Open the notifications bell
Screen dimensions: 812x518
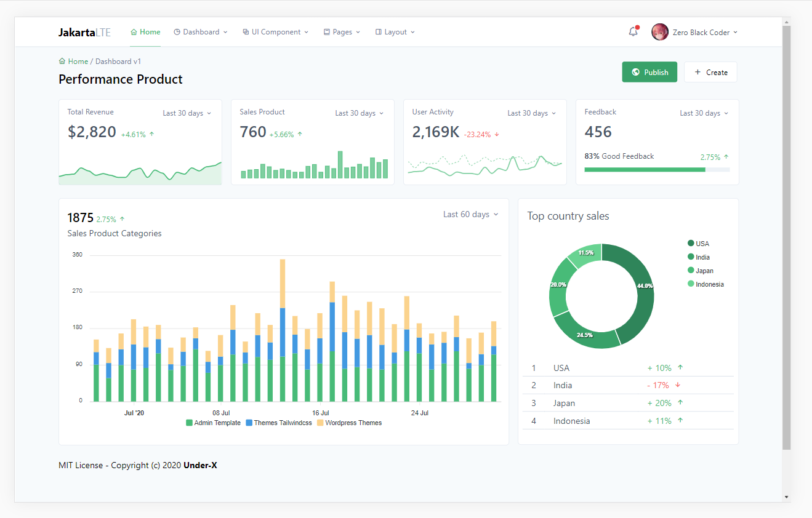coord(633,31)
